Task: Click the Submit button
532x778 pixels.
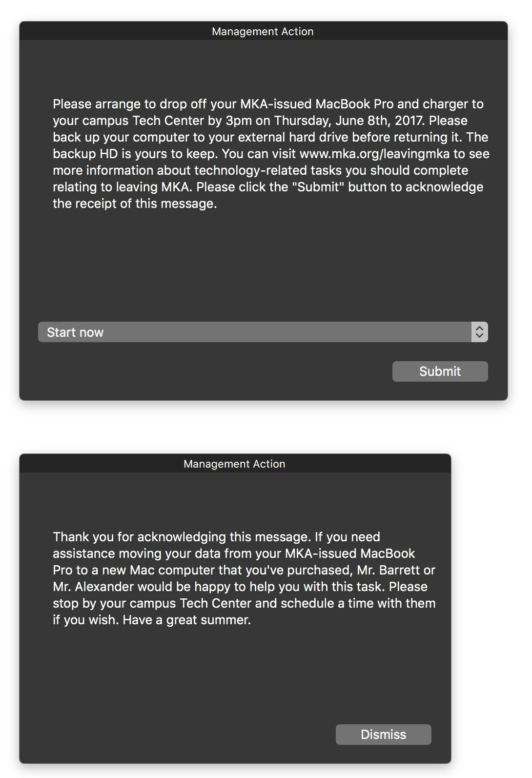Action: pos(440,371)
